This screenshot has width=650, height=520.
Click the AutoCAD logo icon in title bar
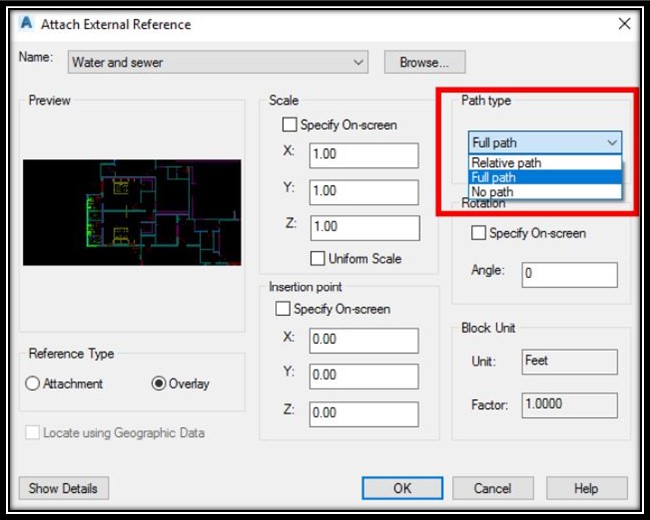point(26,23)
